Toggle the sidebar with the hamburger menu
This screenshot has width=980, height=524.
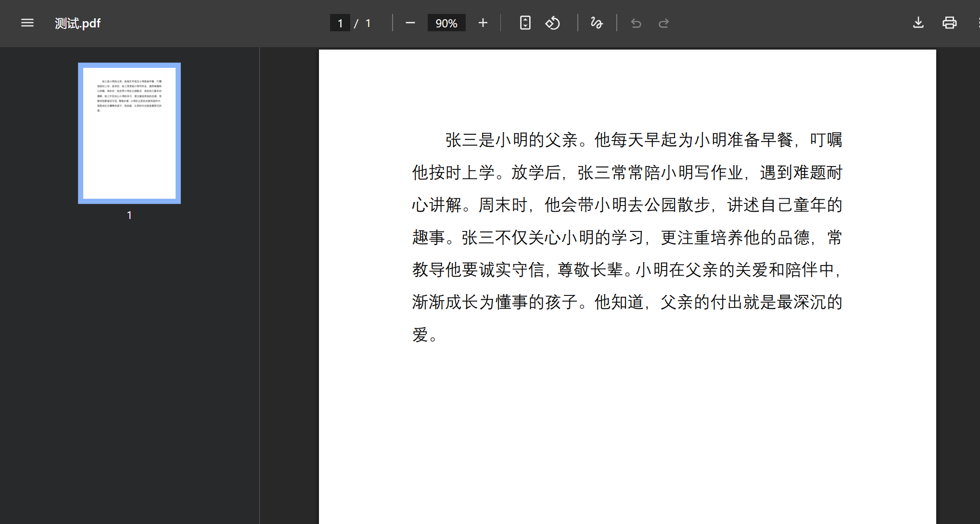click(x=27, y=23)
